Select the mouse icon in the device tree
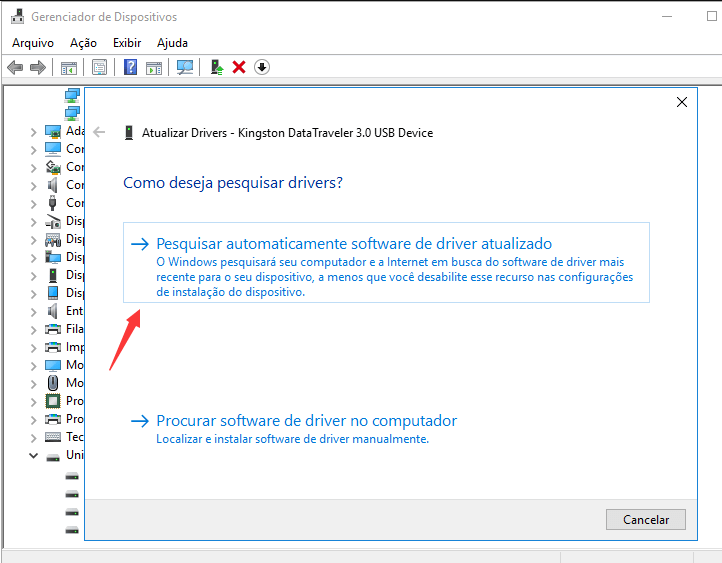The height and width of the screenshot is (563, 722). pyautogui.click(x=53, y=383)
